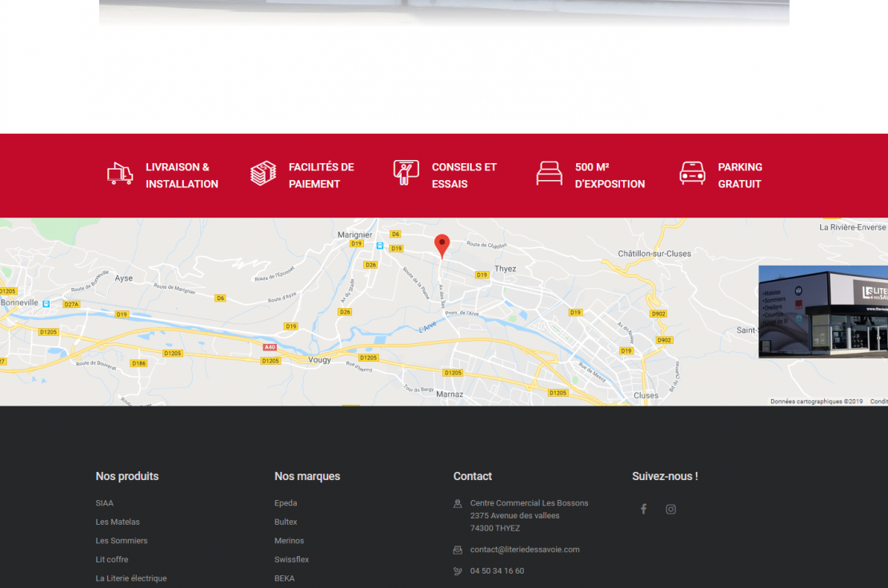The height and width of the screenshot is (588, 888).
Task: Click the bed icon for 500 m² exposition
Action: (x=550, y=174)
